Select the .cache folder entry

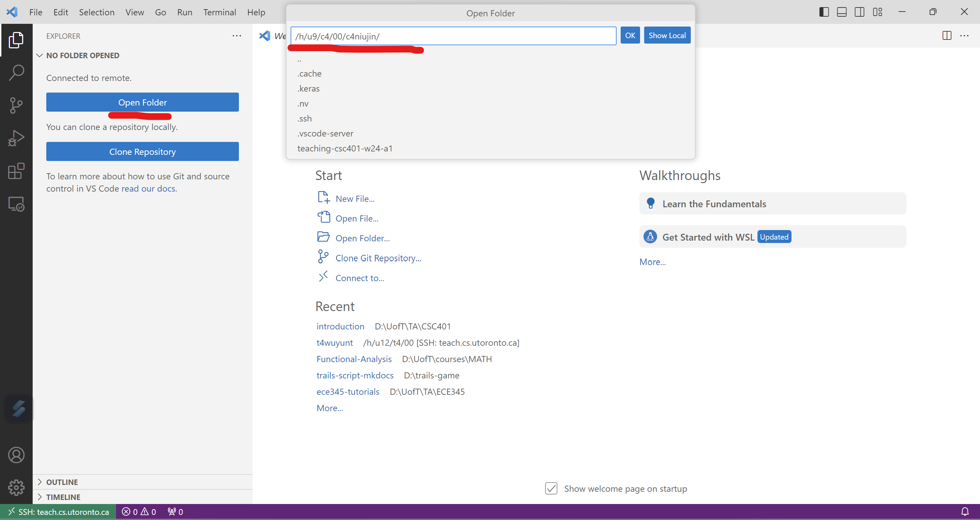[x=490, y=74]
